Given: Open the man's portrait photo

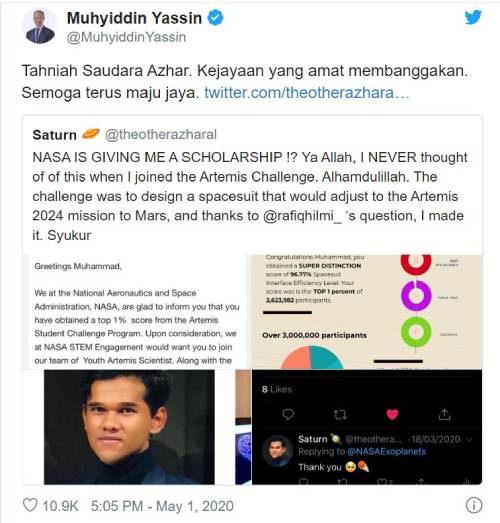Looking at the screenshot, I should click(129, 427).
